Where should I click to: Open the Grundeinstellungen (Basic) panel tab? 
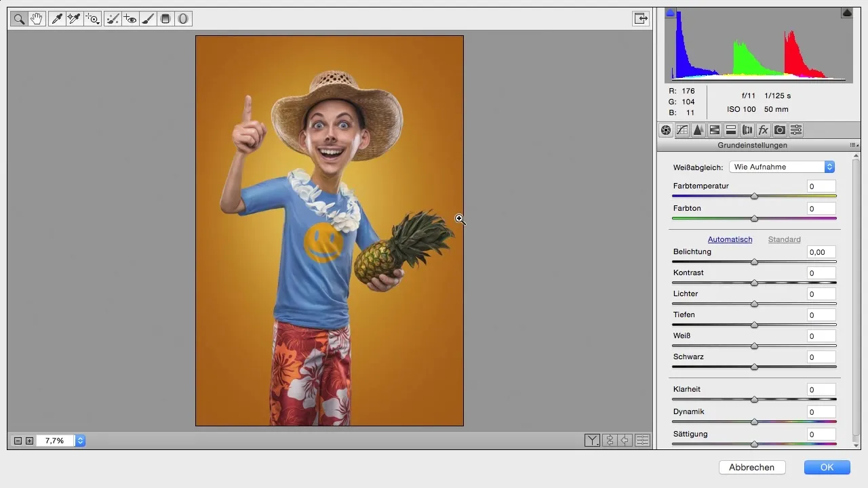point(666,130)
